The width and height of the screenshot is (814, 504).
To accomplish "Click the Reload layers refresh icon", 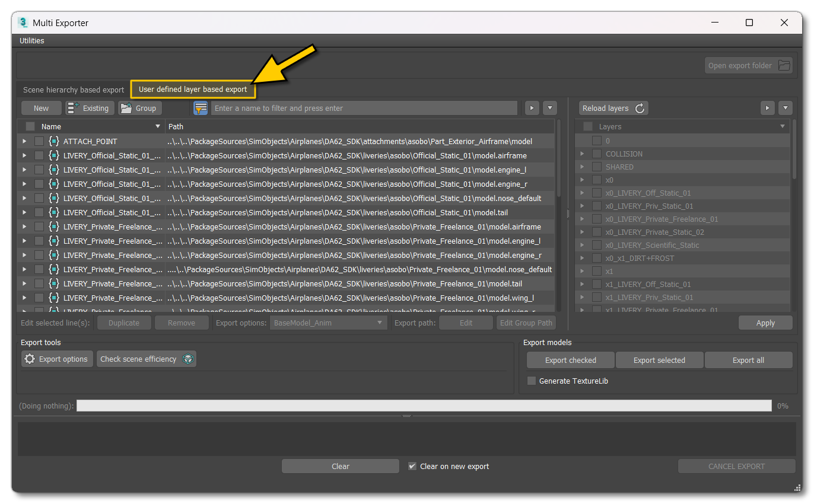I will pyautogui.click(x=638, y=108).
